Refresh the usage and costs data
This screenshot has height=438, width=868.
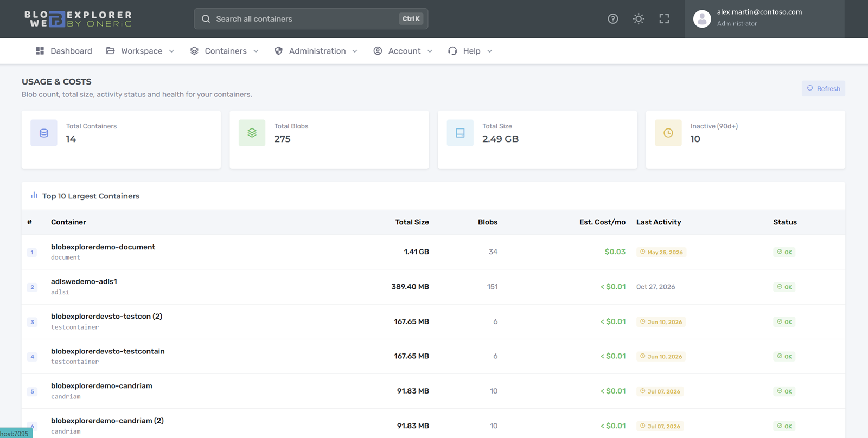(823, 88)
